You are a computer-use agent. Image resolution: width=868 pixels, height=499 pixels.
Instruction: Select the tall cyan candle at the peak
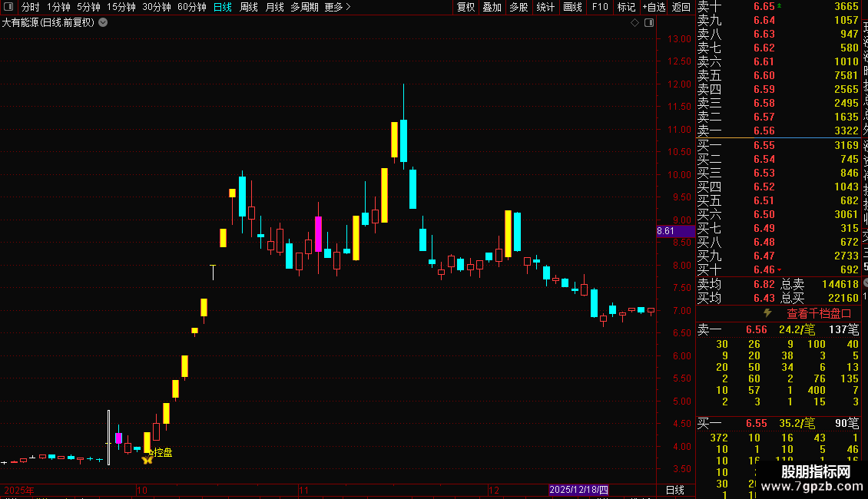[x=403, y=140]
